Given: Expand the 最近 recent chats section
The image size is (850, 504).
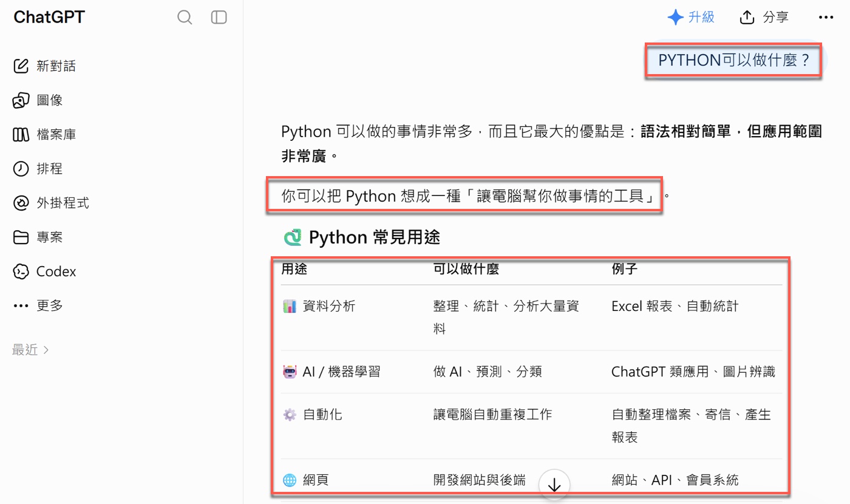Looking at the screenshot, I should click(x=30, y=350).
